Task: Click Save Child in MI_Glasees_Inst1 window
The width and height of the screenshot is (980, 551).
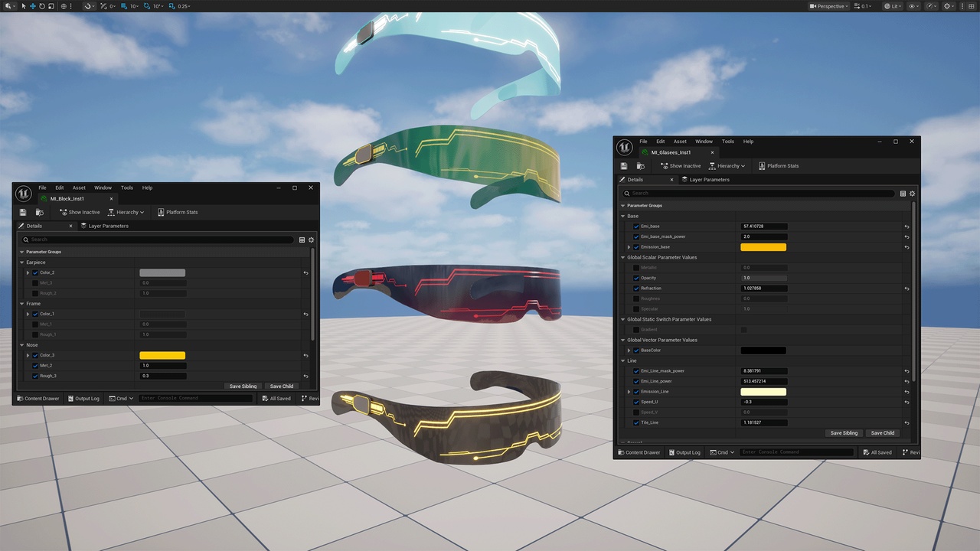Action: [883, 433]
